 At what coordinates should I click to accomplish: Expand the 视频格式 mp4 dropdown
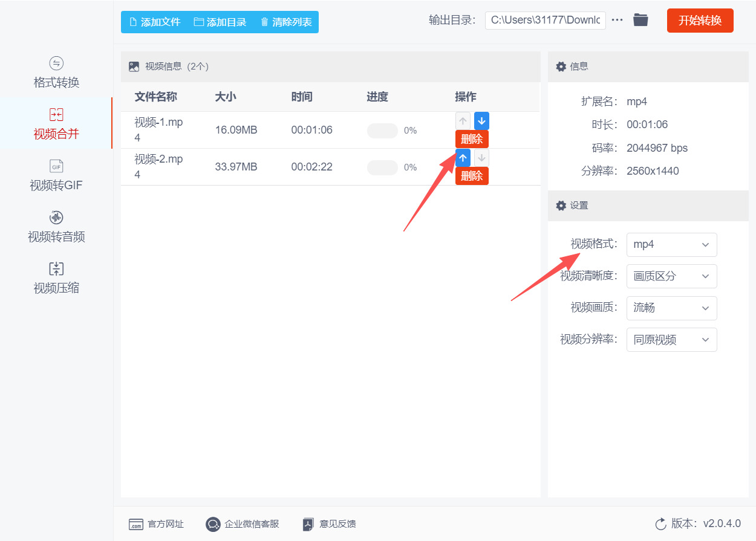click(671, 245)
